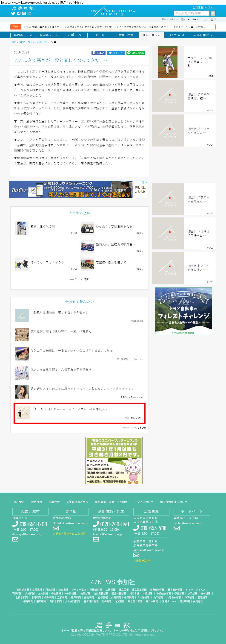Screen dimensions: 226x644
Task: Open the LINE icon in header
Action: (24, 14)
